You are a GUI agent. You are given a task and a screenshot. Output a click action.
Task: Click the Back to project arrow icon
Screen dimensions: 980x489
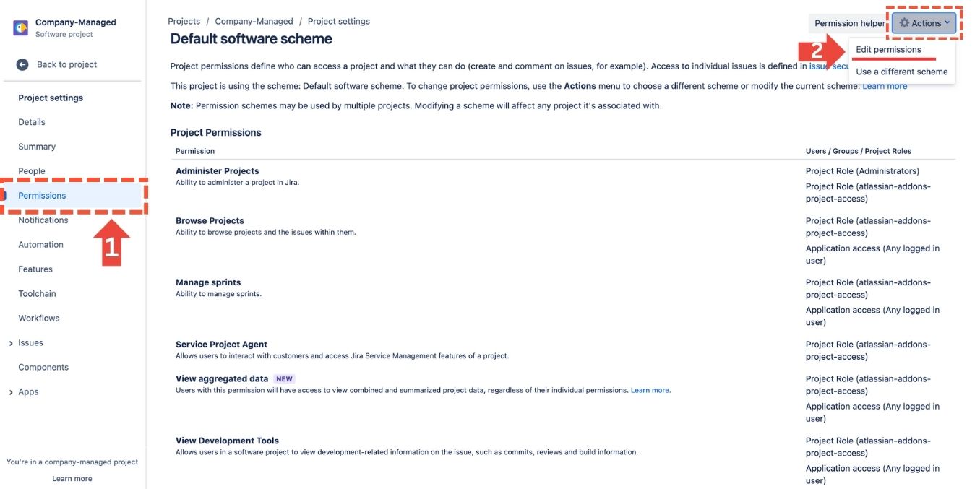click(22, 64)
